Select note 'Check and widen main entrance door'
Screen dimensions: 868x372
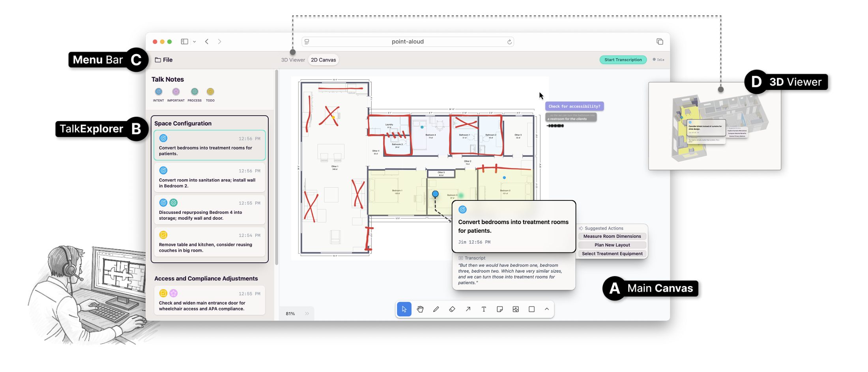210,301
